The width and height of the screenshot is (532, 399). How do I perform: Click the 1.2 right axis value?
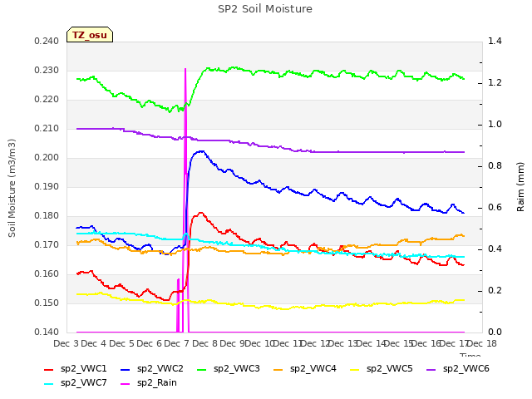click(495, 83)
